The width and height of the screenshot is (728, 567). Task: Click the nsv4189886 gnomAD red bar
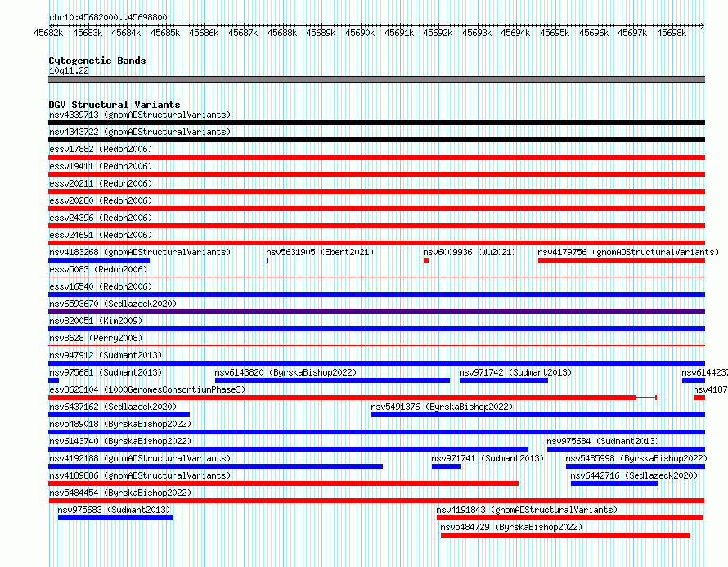tap(283, 484)
